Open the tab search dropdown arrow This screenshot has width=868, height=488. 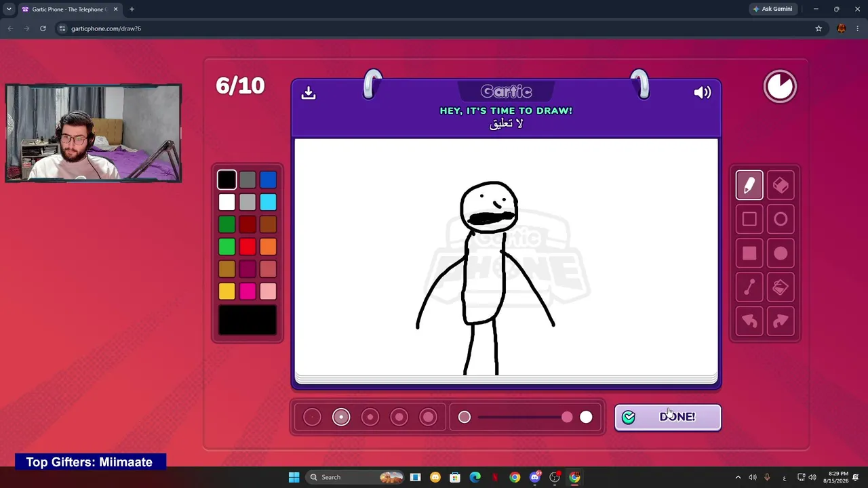tap(9, 9)
